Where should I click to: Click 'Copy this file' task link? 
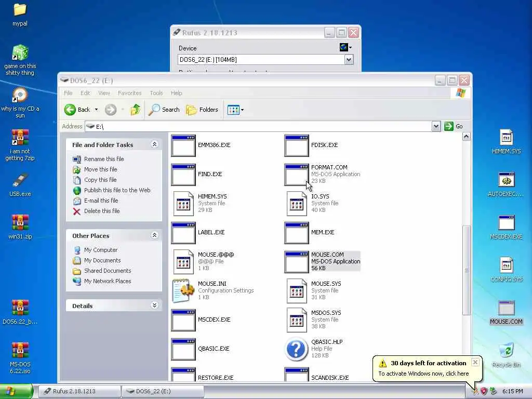pyautogui.click(x=100, y=180)
